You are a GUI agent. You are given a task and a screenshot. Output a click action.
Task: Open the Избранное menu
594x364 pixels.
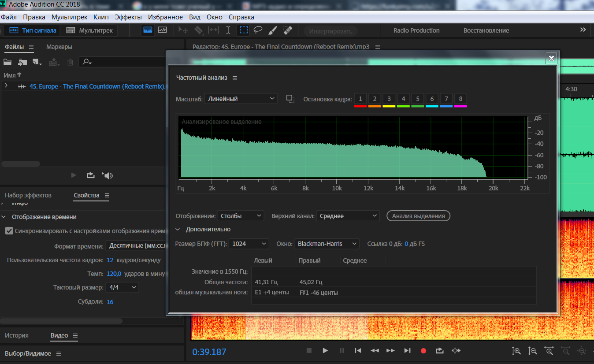coord(165,17)
